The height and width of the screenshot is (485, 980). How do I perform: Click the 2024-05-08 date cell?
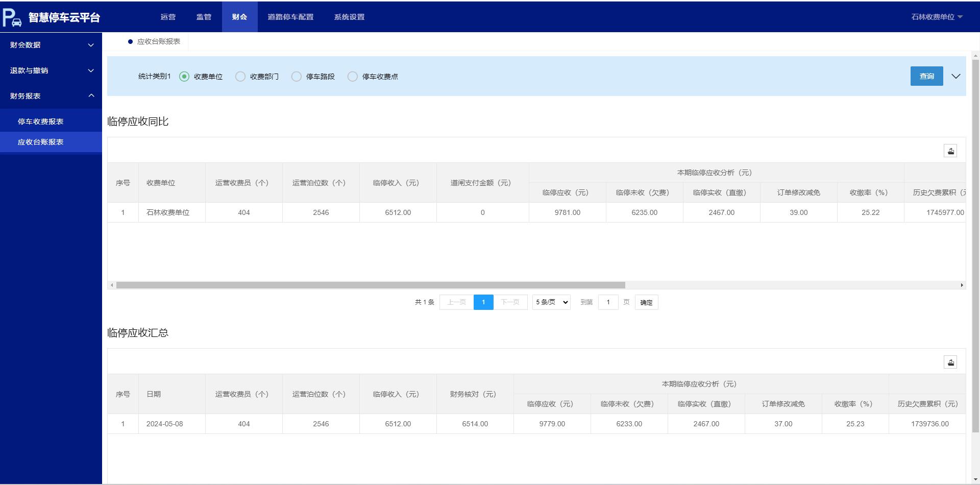(x=171, y=424)
